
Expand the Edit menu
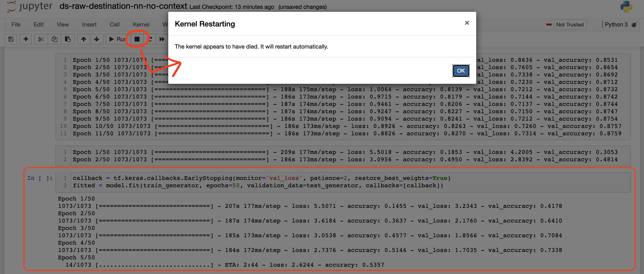pyautogui.click(x=39, y=25)
